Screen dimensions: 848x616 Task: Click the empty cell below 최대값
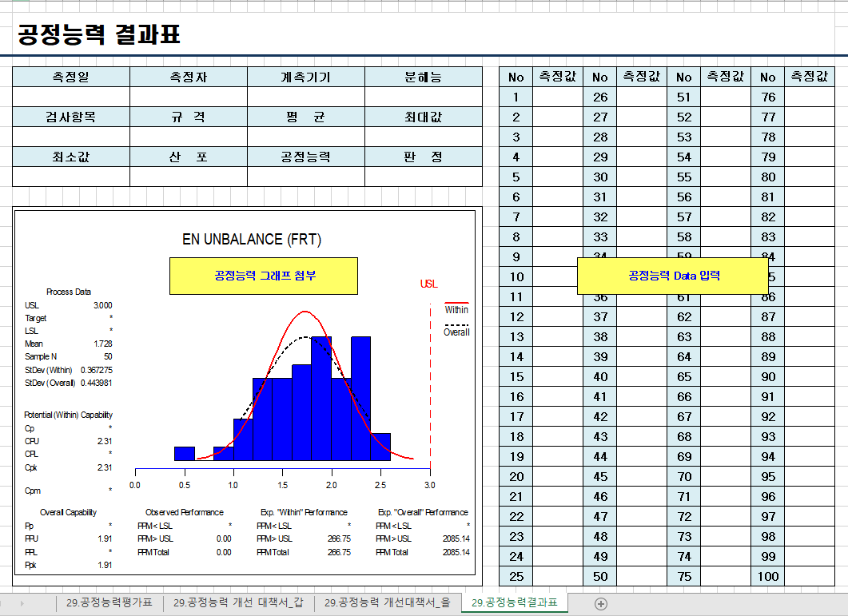(x=424, y=137)
